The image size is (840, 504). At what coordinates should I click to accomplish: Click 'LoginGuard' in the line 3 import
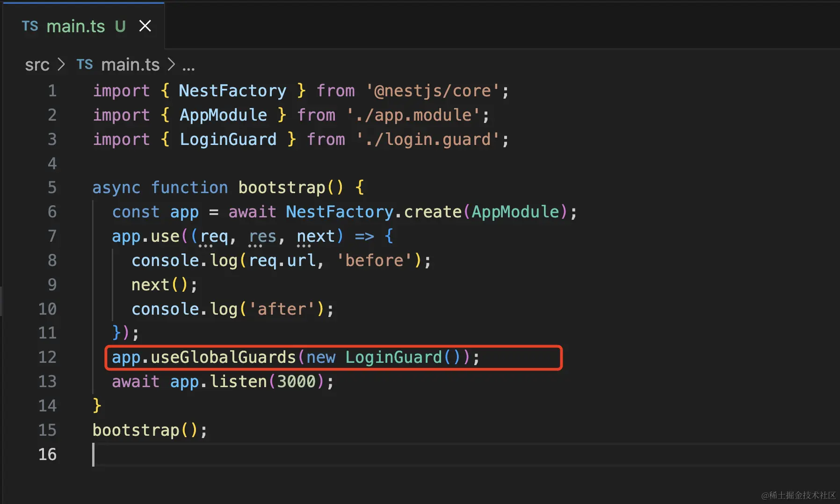[x=228, y=139]
